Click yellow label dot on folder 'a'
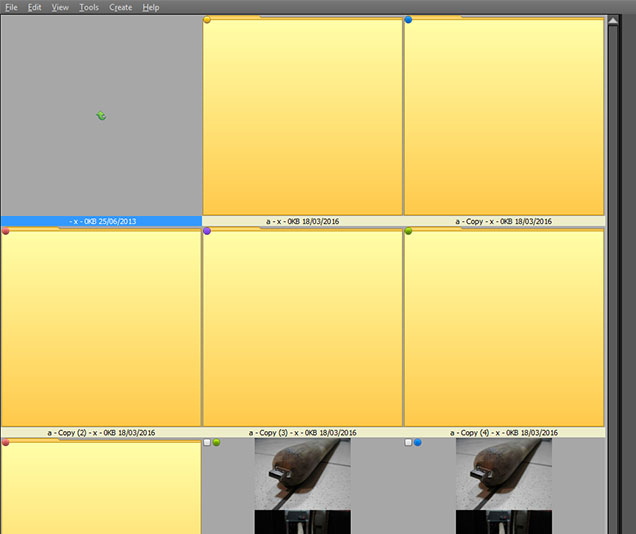This screenshot has height=534, width=636. click(x=207, y=19)
